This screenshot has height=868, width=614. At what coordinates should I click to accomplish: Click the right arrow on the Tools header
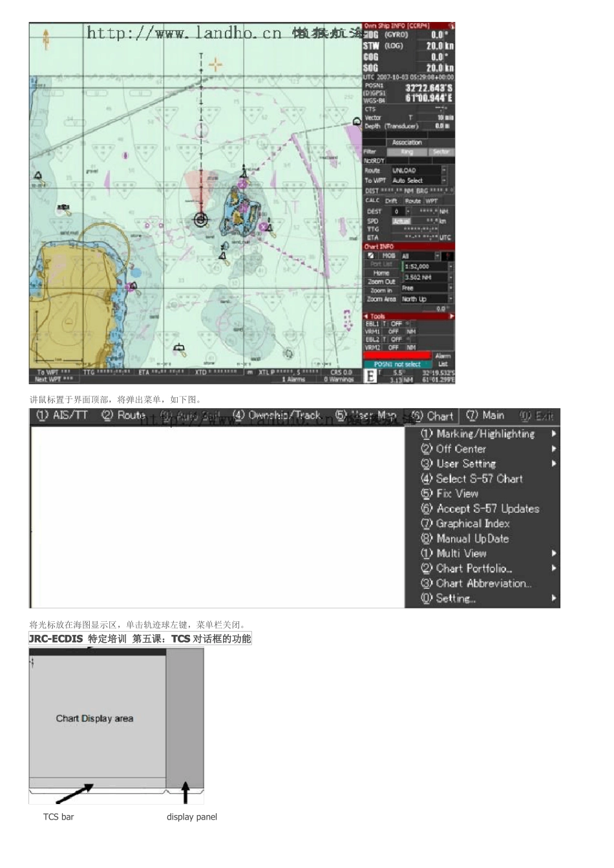[452, 316]
